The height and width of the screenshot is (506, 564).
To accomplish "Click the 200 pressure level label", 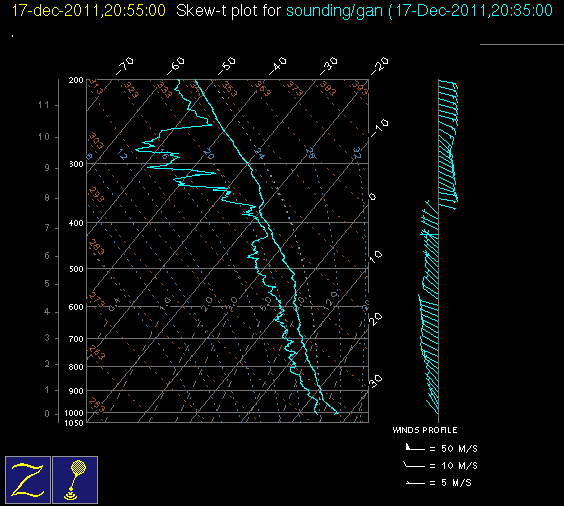I will pos(76,80).
